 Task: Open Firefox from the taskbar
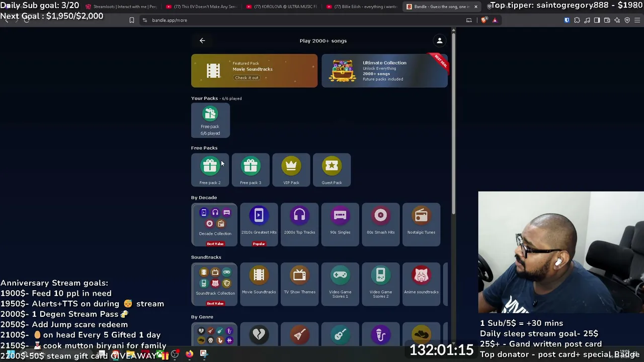[189, 354]
